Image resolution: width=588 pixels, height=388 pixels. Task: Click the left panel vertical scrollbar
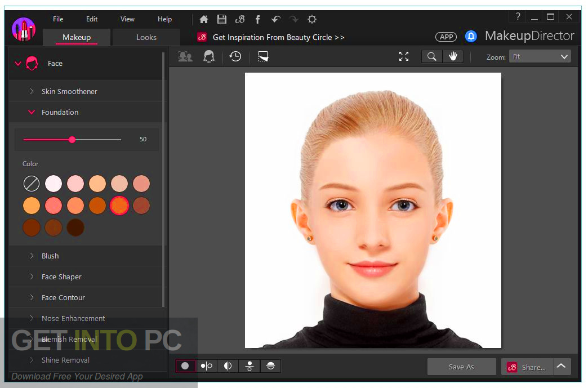tap(163, 180)
